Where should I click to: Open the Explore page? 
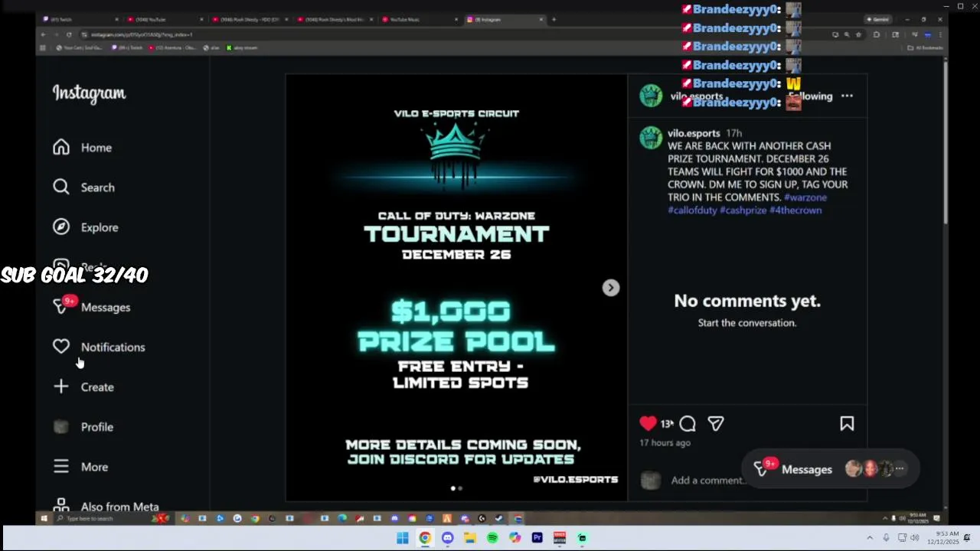tap(85, 227)
